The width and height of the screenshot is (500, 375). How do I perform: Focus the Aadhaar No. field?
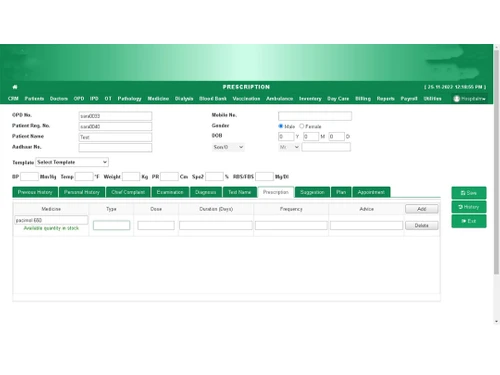115,148
